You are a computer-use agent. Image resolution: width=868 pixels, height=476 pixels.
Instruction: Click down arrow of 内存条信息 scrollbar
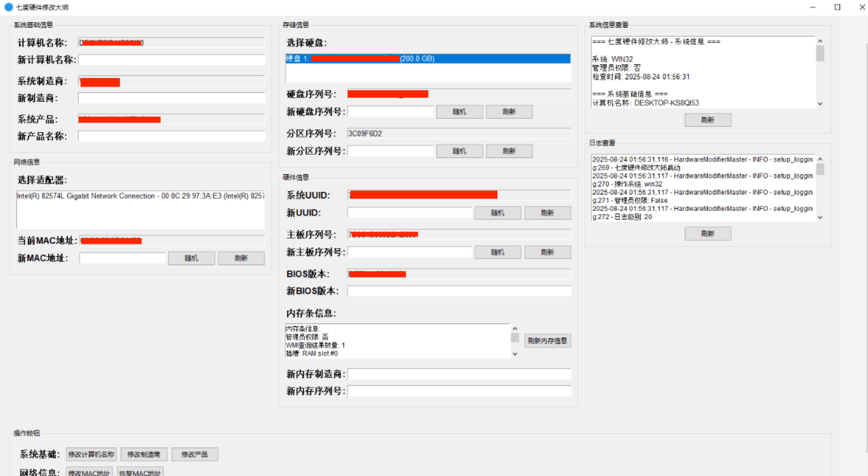tap(515, 354)
